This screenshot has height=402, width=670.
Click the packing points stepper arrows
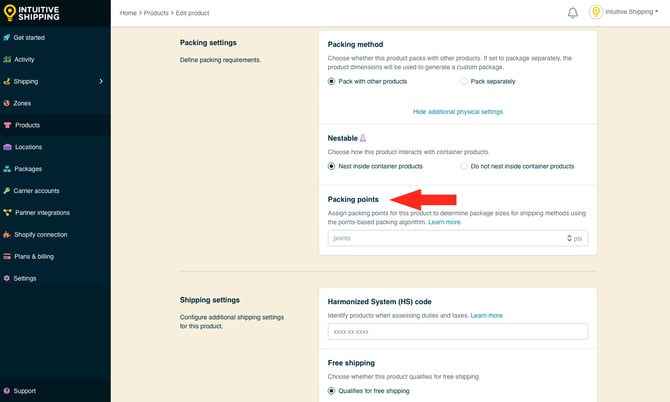pyautogui.click(x=569, y=239)
